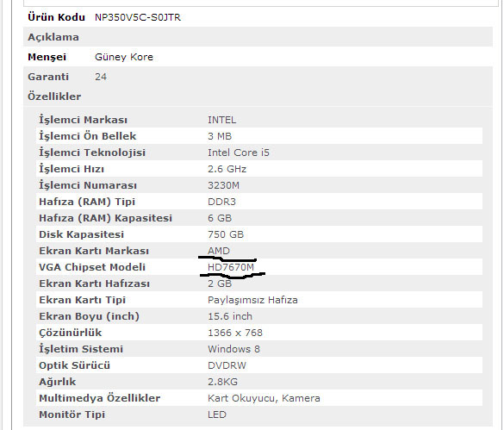Click the Ekran Kartı Hafızası label

click(x=94, y=284)
